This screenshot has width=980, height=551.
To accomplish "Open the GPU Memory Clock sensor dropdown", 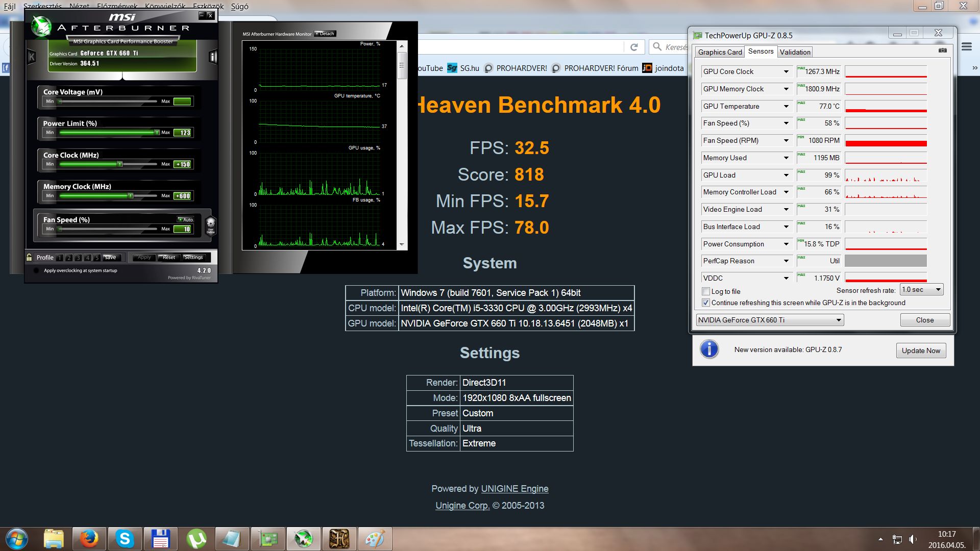I will [786, 89].
